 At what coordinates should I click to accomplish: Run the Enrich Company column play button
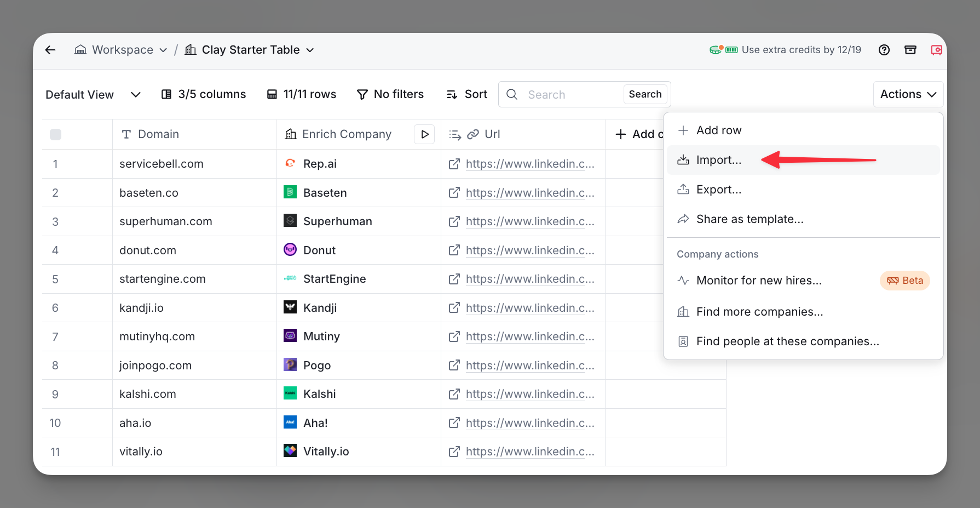tap(424, 134)
